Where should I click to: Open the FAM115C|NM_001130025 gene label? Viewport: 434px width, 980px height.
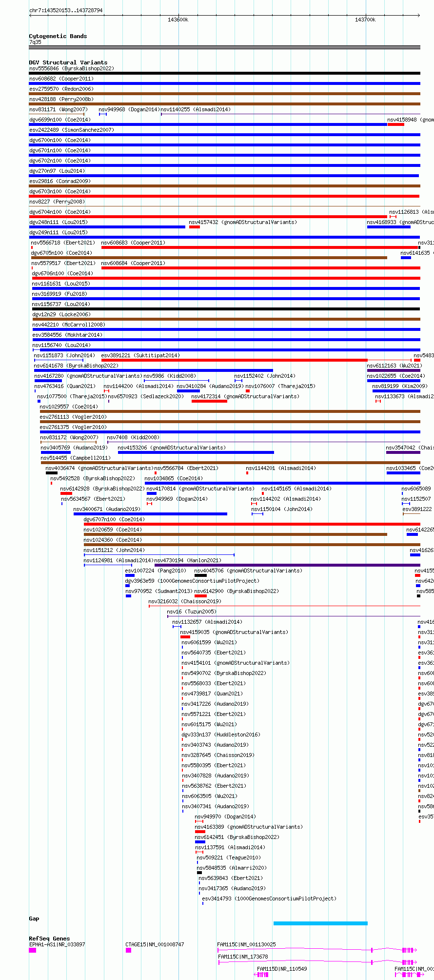click(x=247, y=944)
